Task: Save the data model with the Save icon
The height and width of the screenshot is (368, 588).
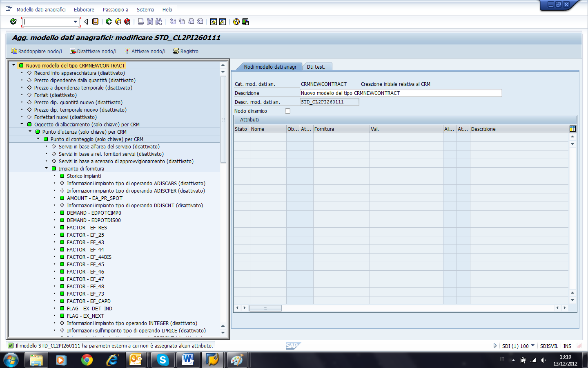Action: pos(95,22)
